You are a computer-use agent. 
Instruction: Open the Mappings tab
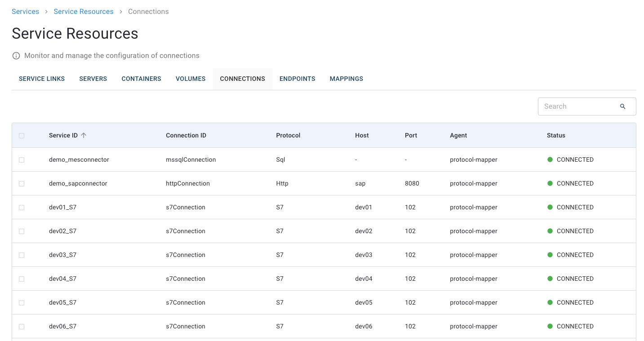click(x=346, y=79)
